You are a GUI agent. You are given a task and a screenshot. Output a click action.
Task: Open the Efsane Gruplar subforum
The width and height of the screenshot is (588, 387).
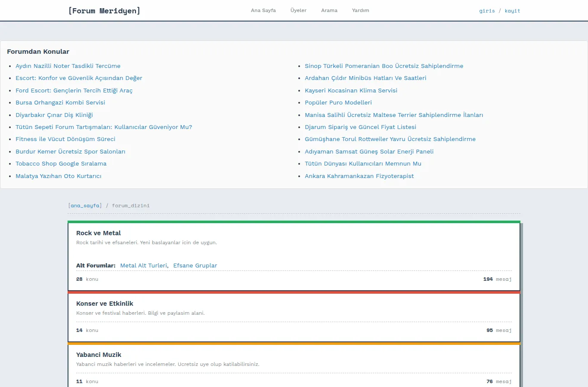pyautogui.click(x=195, y=265)
